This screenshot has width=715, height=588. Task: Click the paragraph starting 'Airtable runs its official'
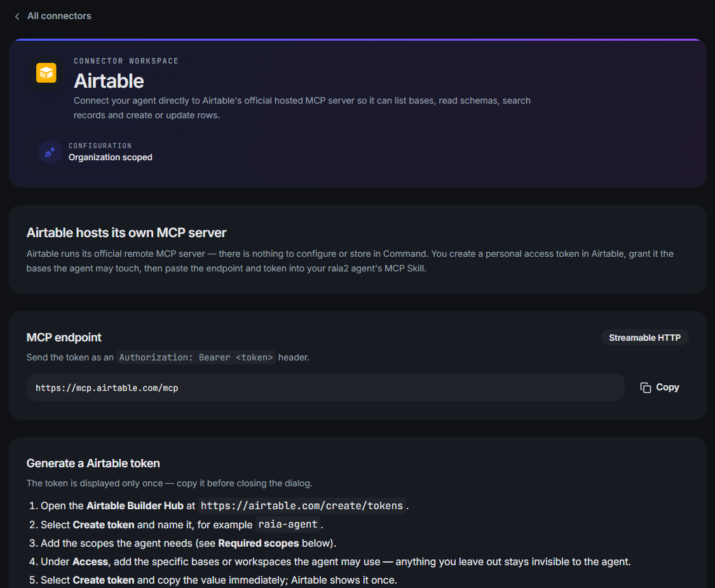pyautogui.click(x=350, y=261)
